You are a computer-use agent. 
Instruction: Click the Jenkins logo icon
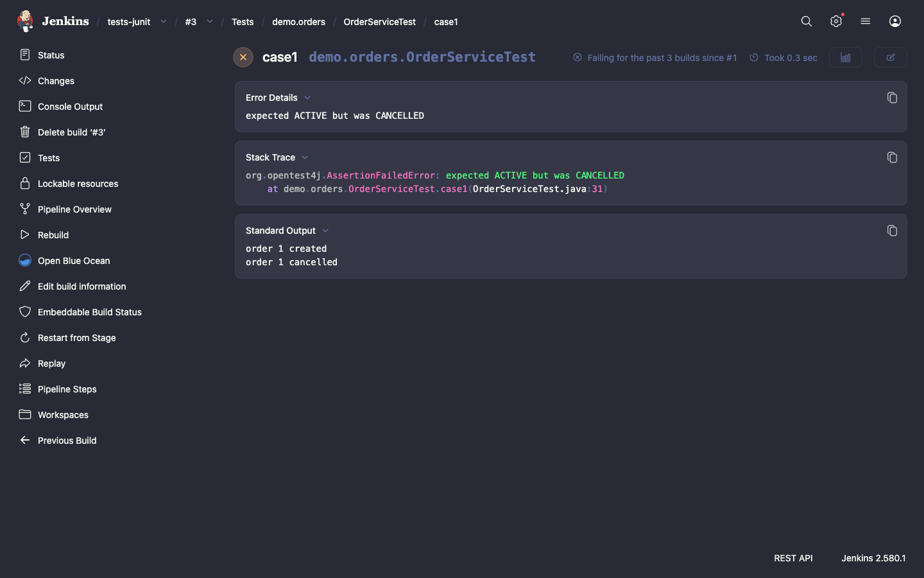coord(25,21)
